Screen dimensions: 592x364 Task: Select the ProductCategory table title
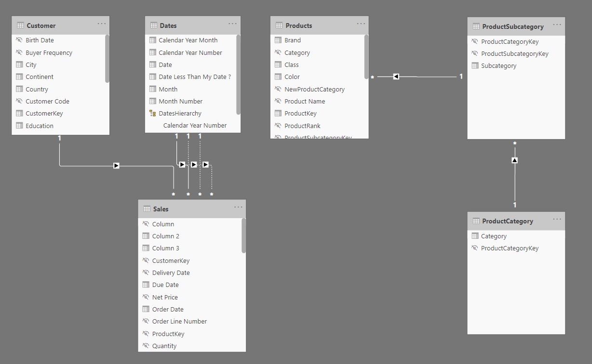(508, 221)
